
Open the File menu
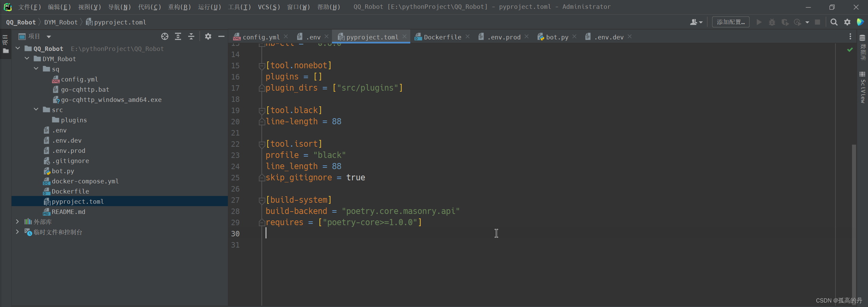29,7
